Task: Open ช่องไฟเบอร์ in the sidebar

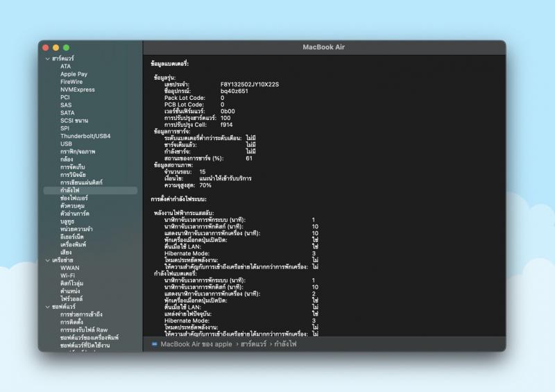Action: click(74, 198)
